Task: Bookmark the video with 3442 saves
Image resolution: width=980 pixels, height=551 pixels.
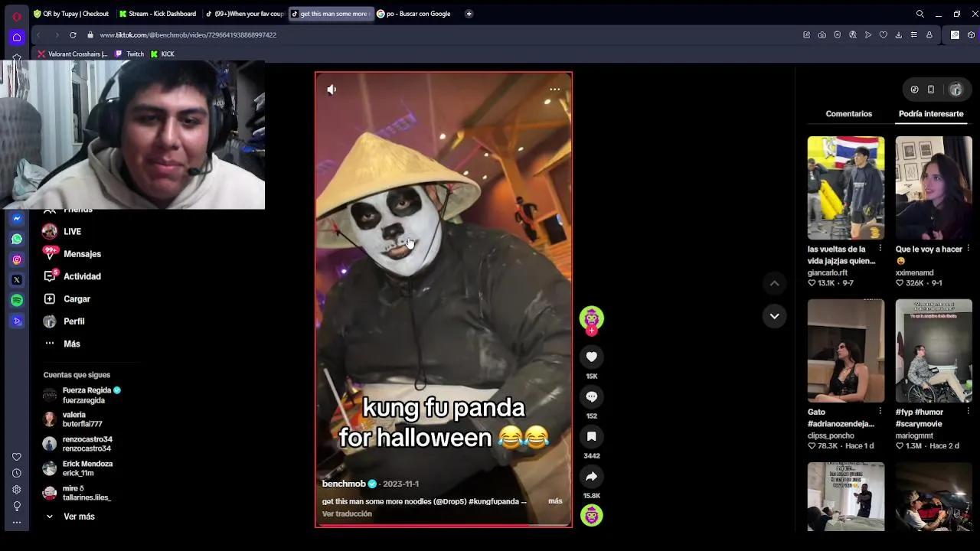Action: tap(591, 436)
